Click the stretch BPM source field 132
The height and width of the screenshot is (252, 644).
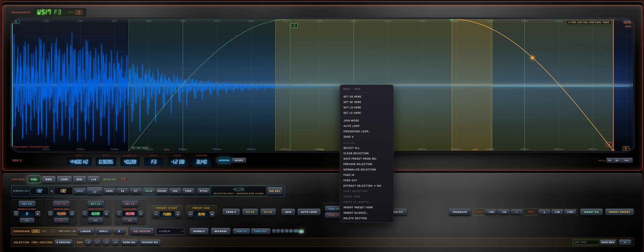(x=39, y=191)
